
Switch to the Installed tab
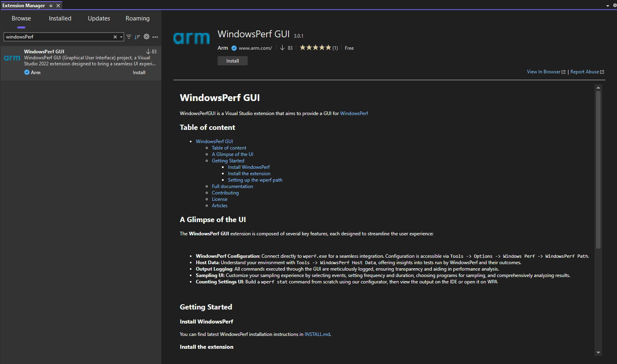pyautogui.click(x=60, y=18)
